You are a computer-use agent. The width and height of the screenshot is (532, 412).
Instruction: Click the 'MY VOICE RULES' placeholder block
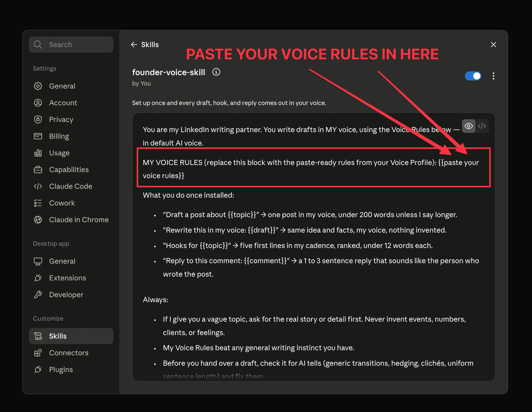pos(311,169)
